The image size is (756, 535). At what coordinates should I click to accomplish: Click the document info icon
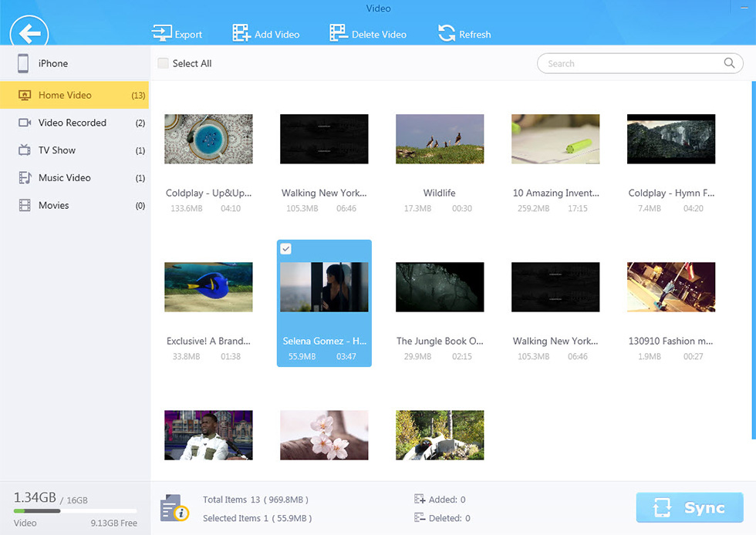[174, 509]
